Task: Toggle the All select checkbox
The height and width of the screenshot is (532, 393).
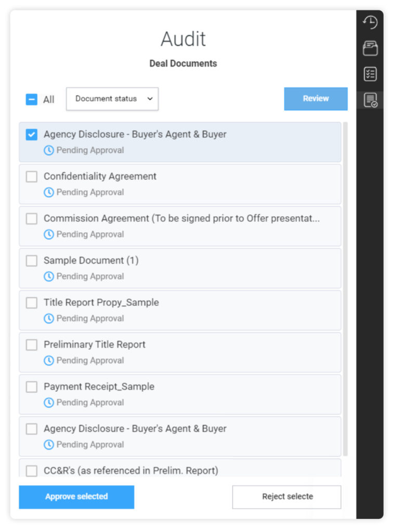Action: (32, 99)
